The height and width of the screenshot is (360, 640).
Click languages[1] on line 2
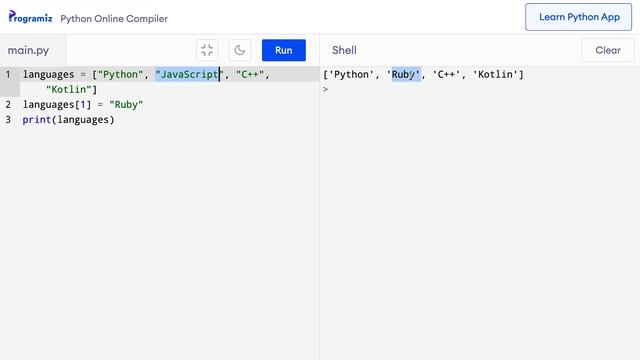click(x=57, y=104)
